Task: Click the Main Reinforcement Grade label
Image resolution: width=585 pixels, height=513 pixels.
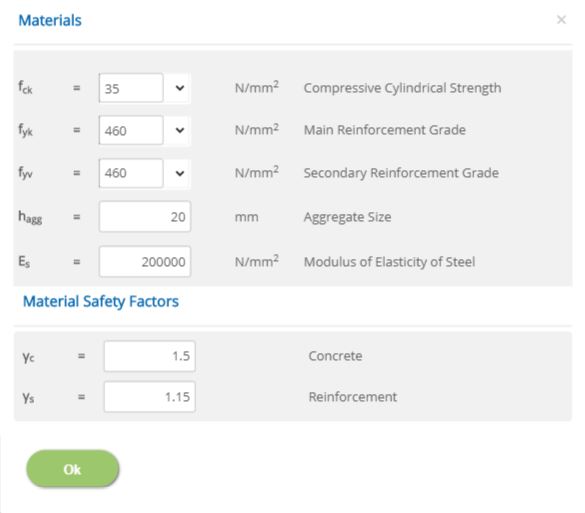Action: [x=385, y=130]
